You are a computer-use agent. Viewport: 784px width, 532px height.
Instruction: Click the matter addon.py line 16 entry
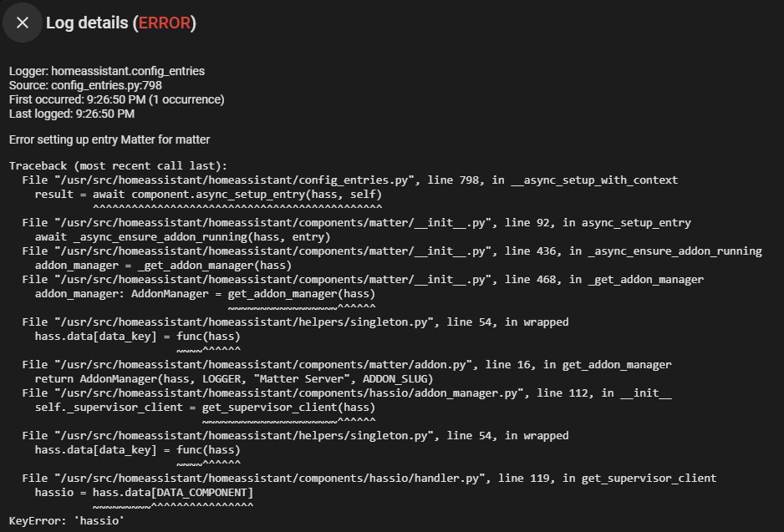(347, 365)
